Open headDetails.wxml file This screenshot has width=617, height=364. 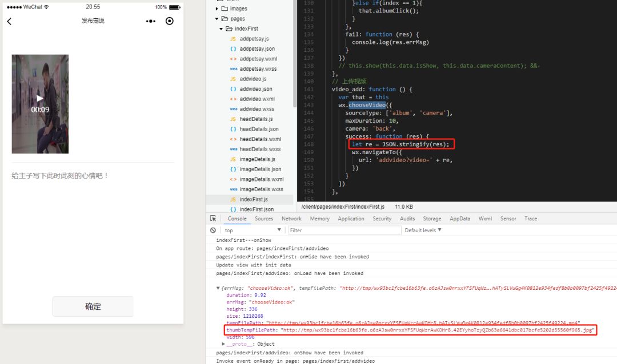pos(260,139)
